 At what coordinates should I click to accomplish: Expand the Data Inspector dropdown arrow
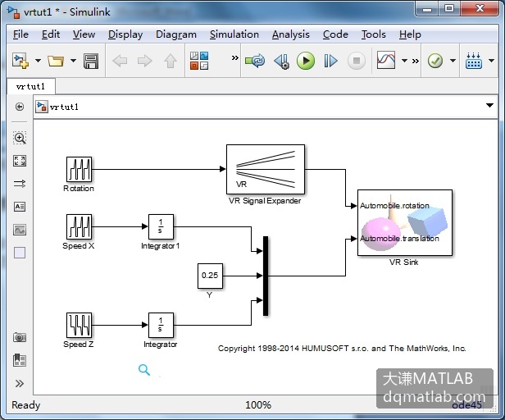click(404, 61)
